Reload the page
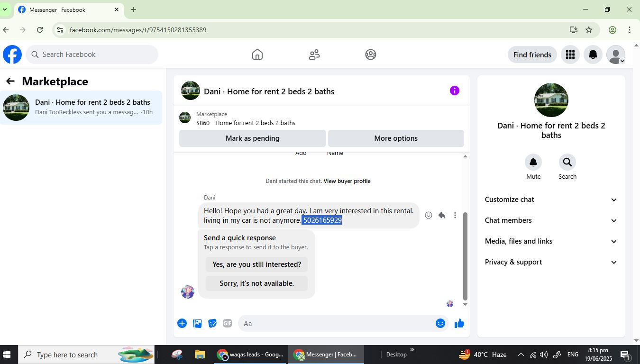Viewport: 640px width, 364px height. pos(40,30)
